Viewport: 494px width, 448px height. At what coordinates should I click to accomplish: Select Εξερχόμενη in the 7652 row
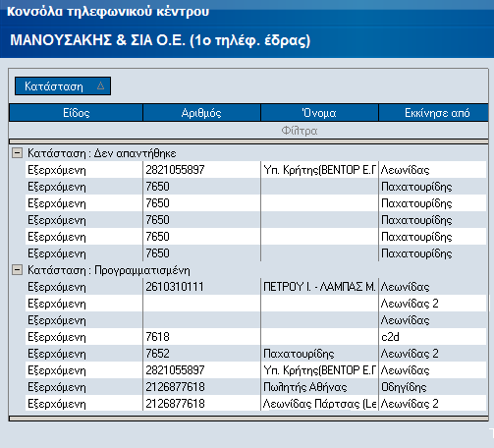tap(83, 354)
